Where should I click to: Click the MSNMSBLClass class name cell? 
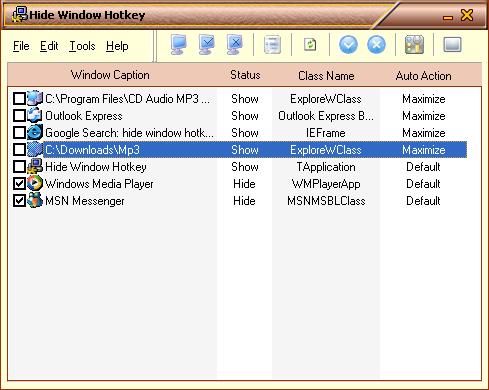(326, 201)
